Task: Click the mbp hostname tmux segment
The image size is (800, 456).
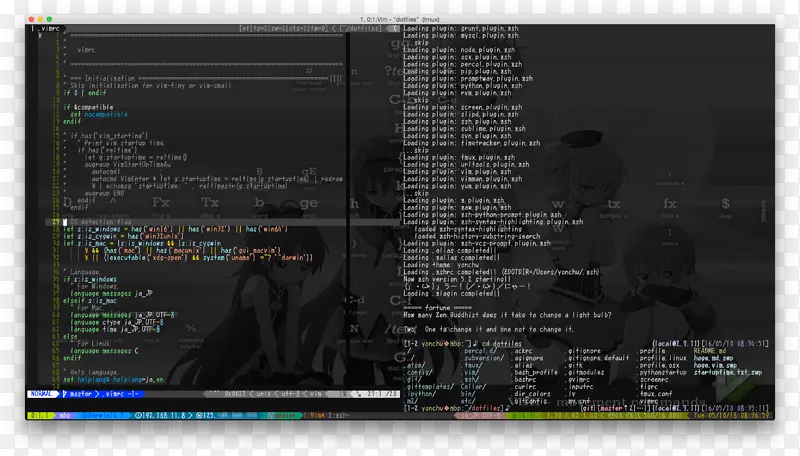Action: click(65, 415)
